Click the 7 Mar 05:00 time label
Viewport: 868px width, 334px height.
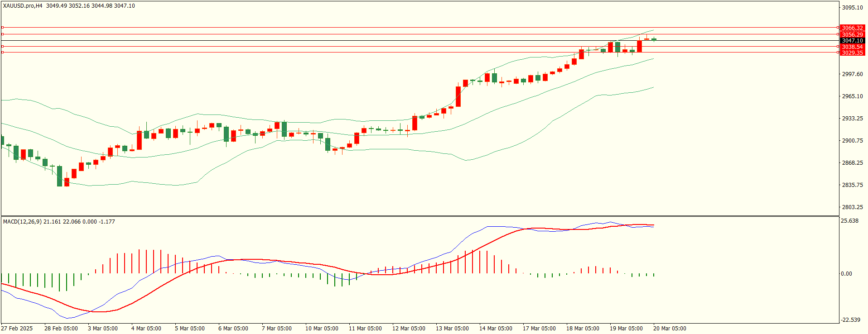277,329
